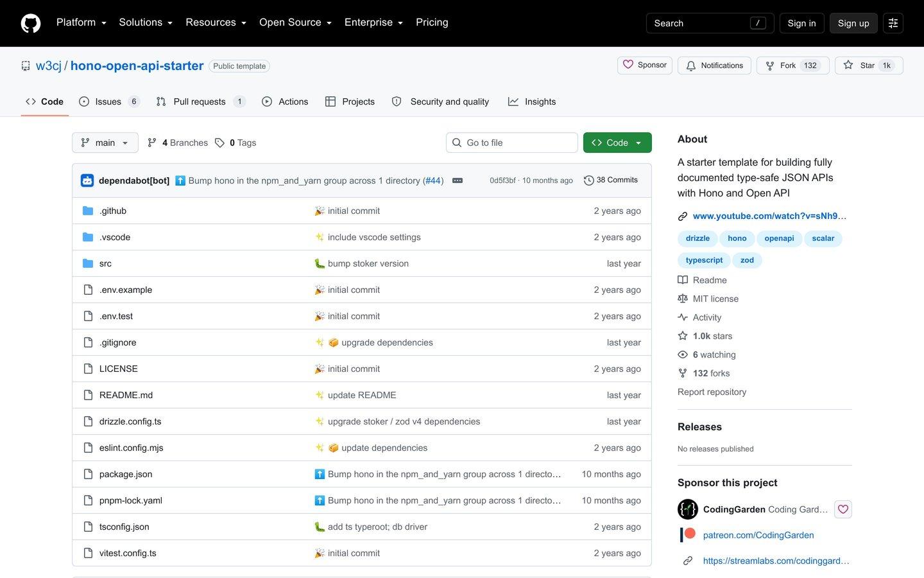Open the Solutions dropdown menu
The image size is (924, 578).
pos(146,22)
